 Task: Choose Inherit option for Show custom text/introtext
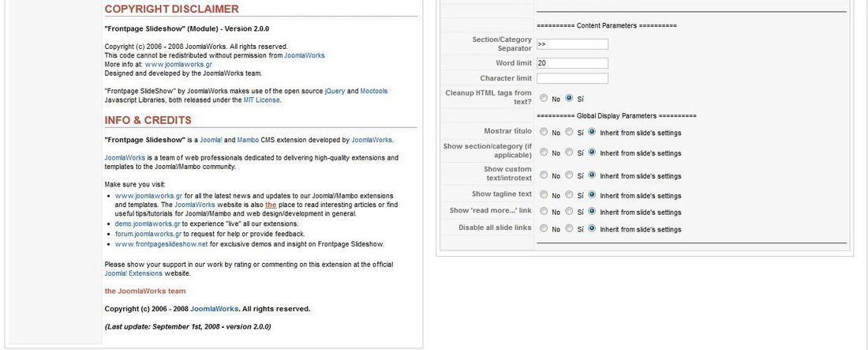click(592, 175)
